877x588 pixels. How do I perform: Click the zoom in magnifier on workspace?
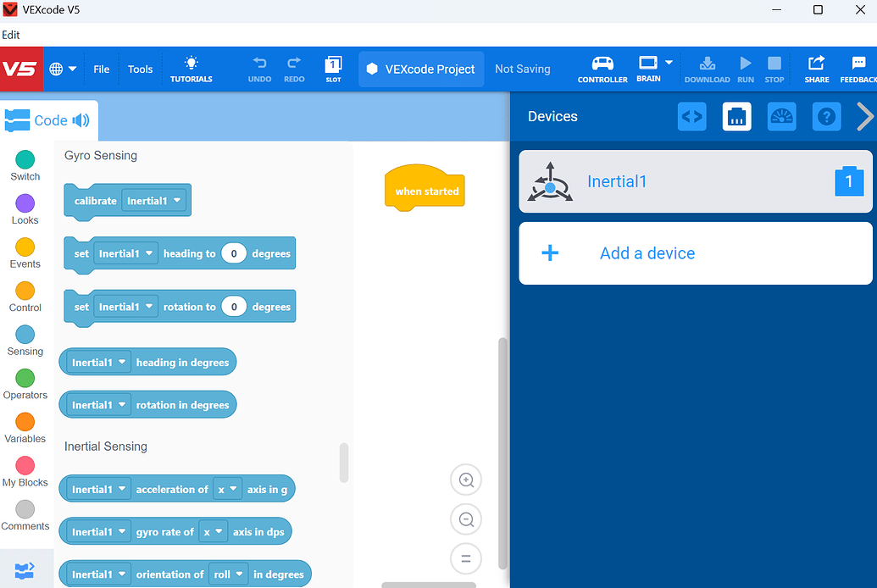pyautogui.click(x=466, y=480)
